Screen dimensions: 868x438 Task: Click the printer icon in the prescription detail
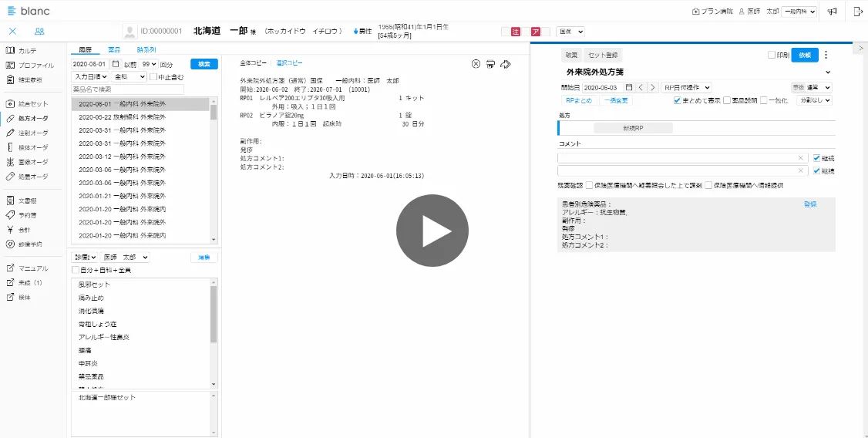(490, 64)
